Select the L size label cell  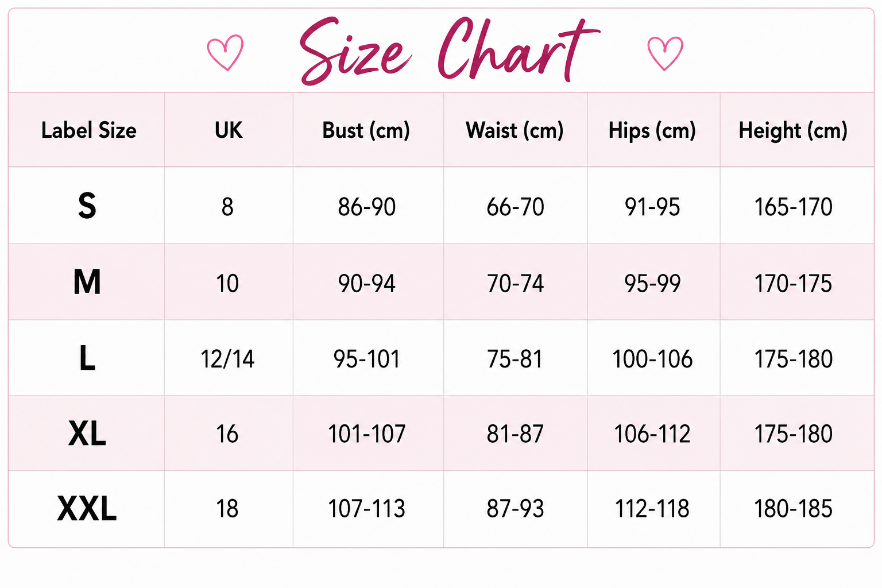87,358
